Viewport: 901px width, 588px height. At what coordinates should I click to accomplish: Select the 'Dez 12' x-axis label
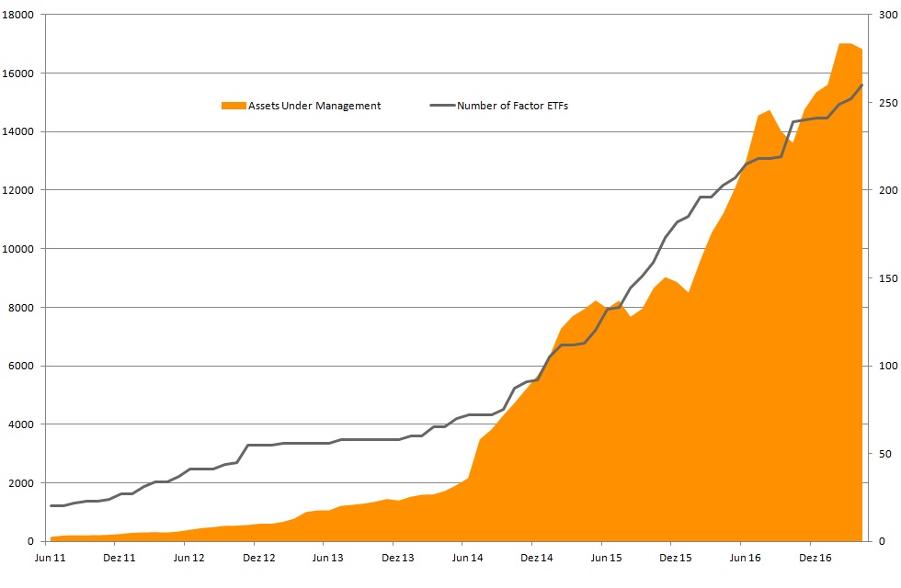point(258,557)
